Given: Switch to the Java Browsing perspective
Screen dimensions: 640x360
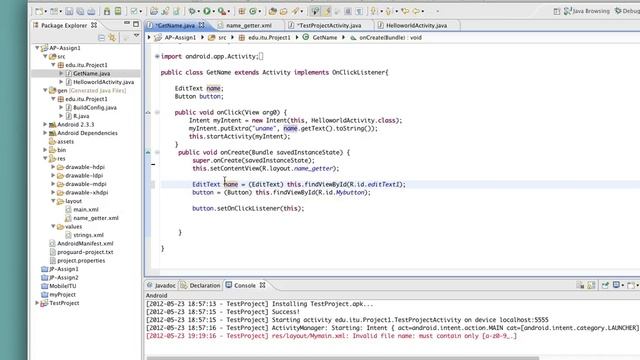Looking at the screenshot, I should click(587, 11).
